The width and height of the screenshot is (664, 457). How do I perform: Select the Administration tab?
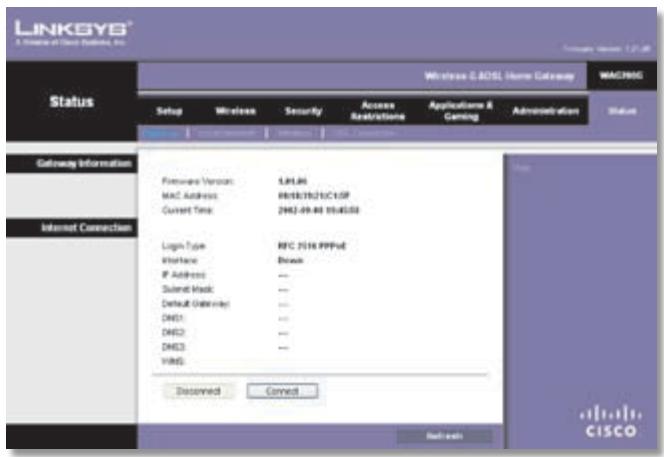point(545,111)
